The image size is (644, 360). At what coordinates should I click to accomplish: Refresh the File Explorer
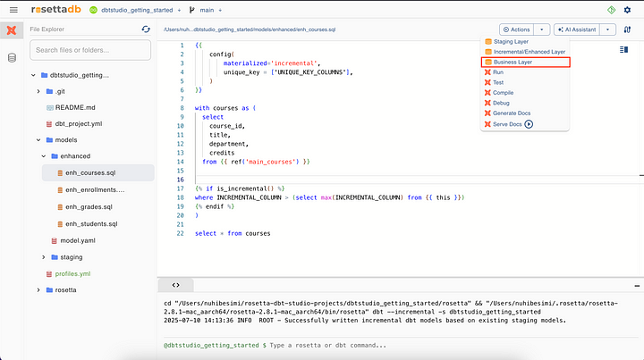tap(146, 29)
